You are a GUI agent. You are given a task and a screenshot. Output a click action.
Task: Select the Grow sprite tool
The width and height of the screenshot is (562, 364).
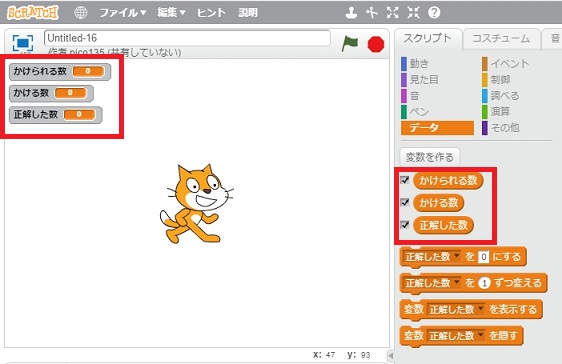392,13
